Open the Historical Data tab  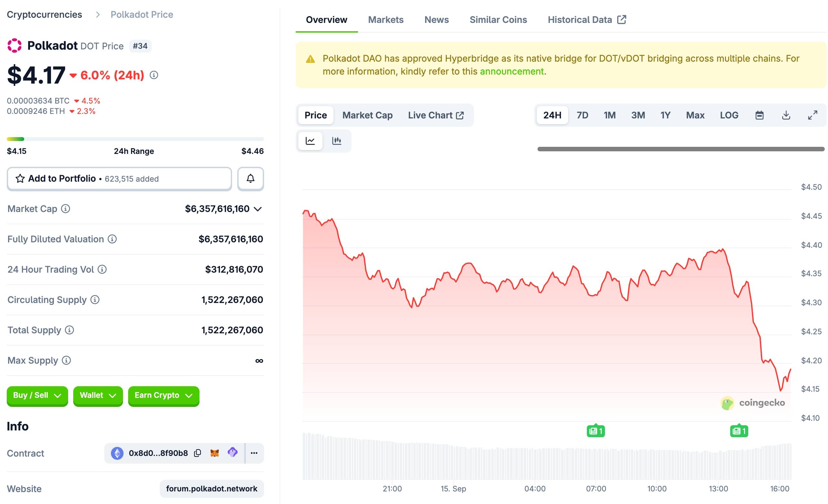(x=587, y=19)
